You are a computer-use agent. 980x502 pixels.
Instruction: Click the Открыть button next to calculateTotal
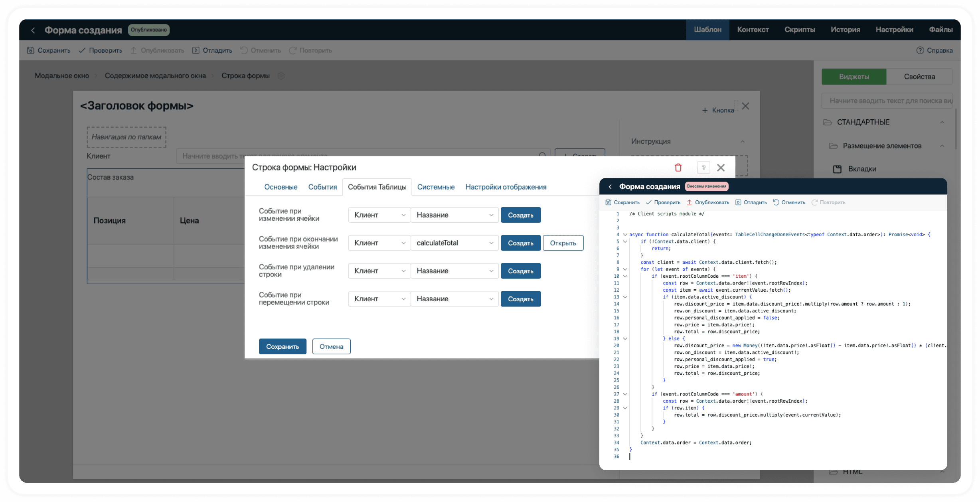tap(563, 243)
